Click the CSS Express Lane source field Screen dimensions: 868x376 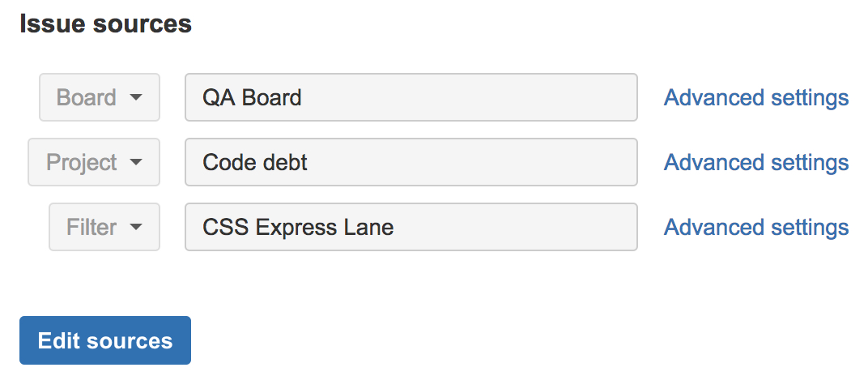411,227
